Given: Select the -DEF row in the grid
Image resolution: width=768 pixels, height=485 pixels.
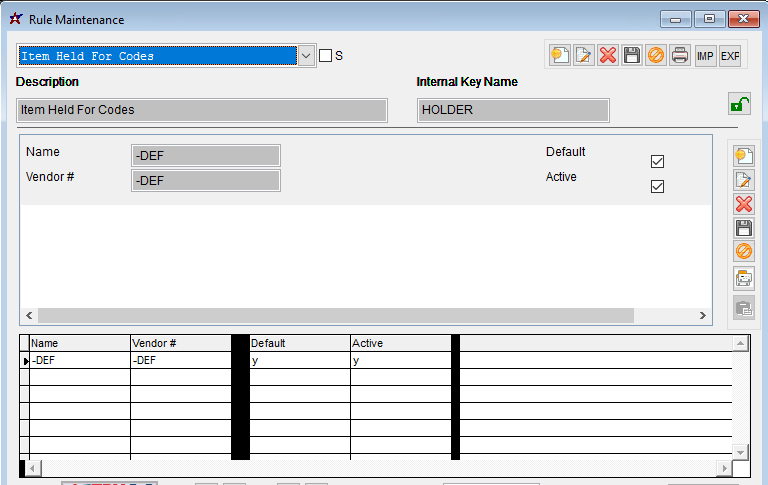Looking at the screenshot, I should click(80, 361).
